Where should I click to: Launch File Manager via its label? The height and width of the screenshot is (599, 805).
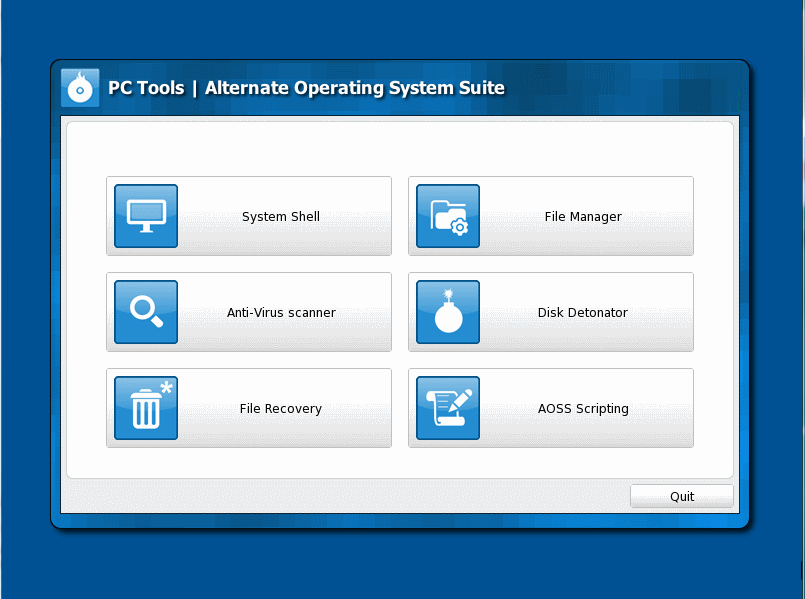pos(583,217)
